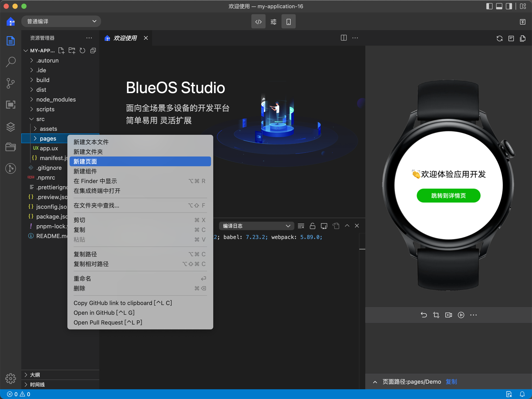
Task: Select 新建文本文件 in context menu
Action: click(x=140, y=142)
